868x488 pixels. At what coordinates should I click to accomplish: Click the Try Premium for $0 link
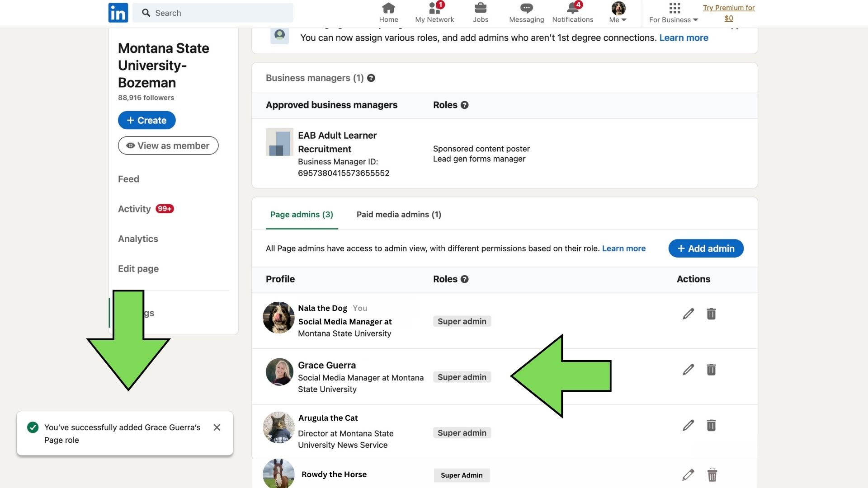(729, 13)
